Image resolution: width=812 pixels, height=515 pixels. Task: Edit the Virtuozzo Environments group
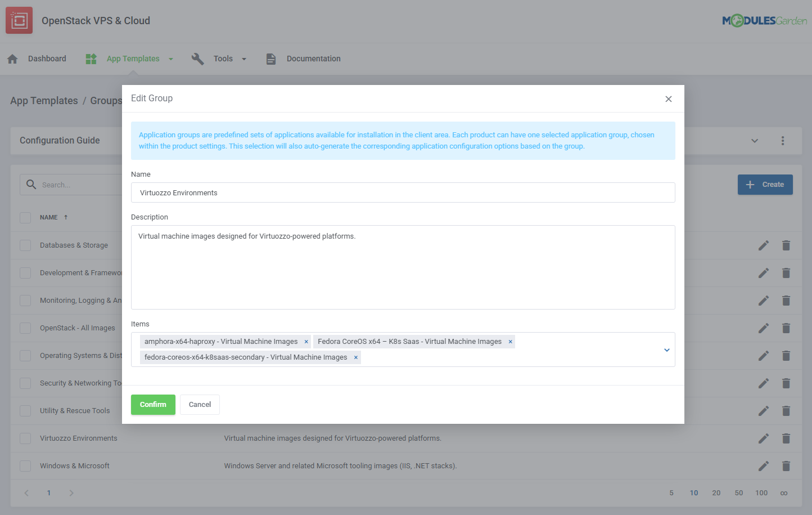764,438
